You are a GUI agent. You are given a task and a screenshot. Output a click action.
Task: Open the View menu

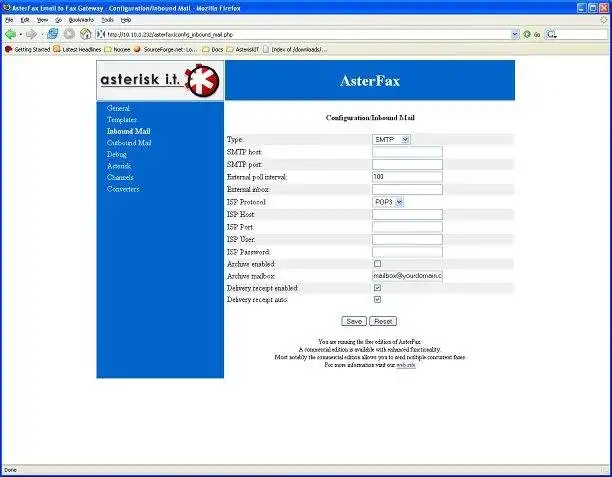click(42, 20)
